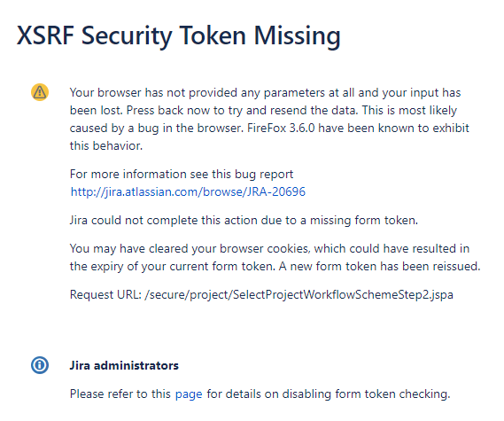Image resolution: width=504 pixels, height=421 pixels.
Task: Click 'Jira could not complete this action' sentence
Action: tap(244, 221)
